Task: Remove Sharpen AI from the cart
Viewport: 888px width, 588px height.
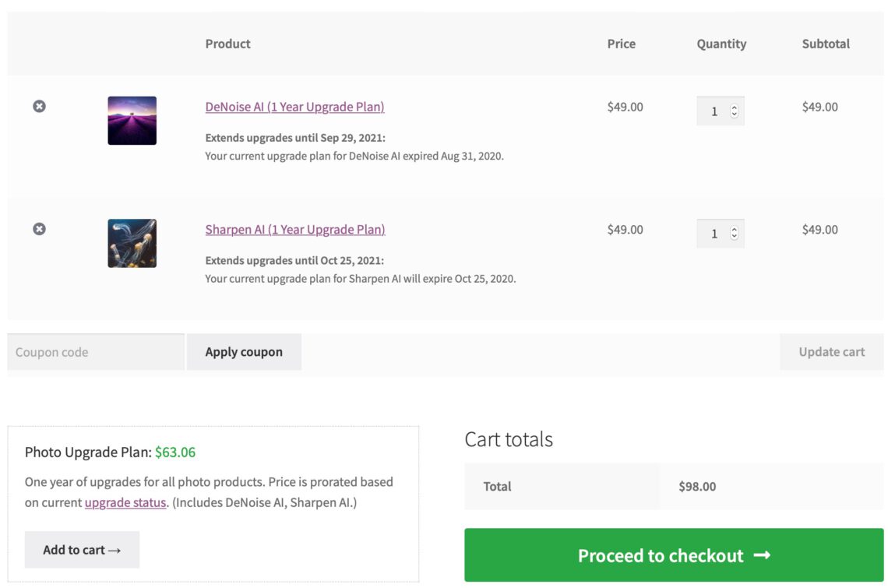Action: point(39,229)
